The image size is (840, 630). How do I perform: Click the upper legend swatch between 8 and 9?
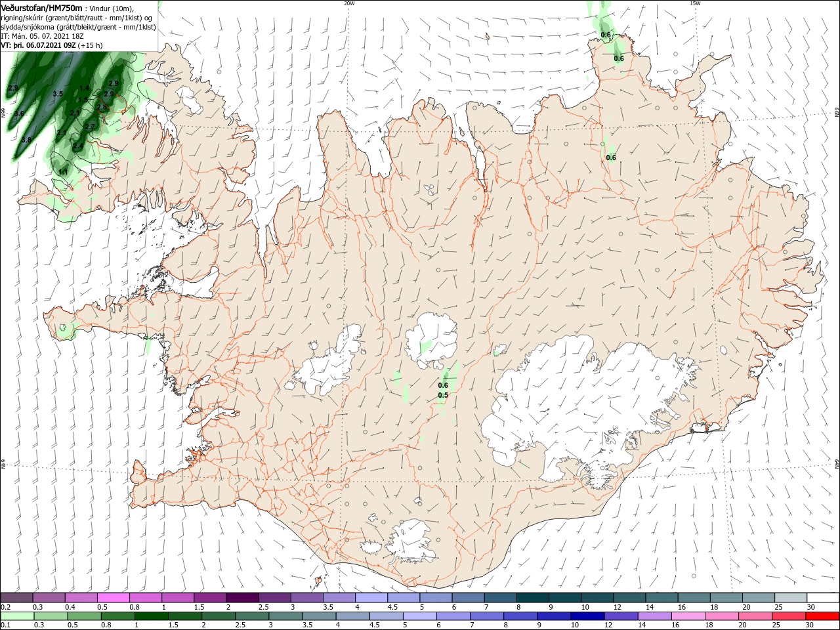click(x=532, y=598)
